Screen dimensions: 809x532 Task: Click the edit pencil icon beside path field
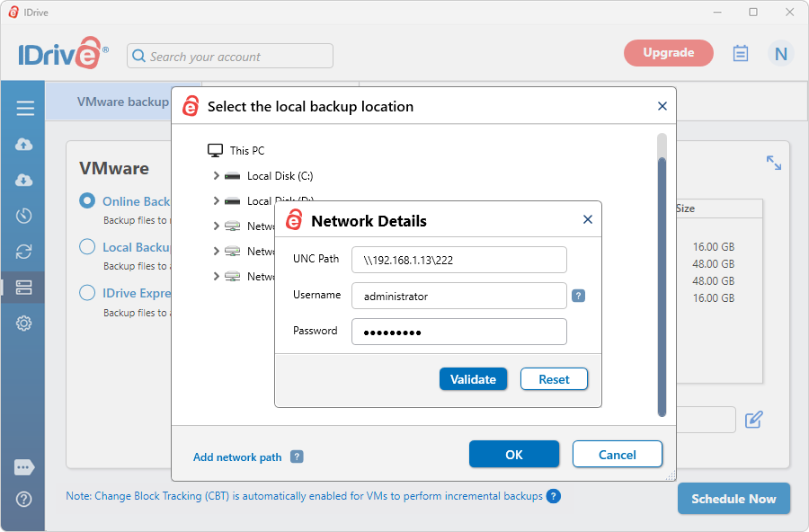[754, 420]
